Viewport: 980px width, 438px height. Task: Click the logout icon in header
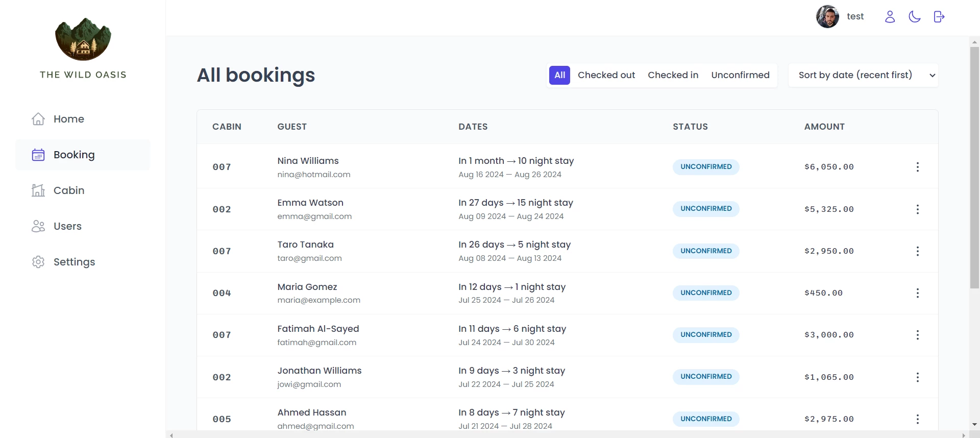click(939, 17)
